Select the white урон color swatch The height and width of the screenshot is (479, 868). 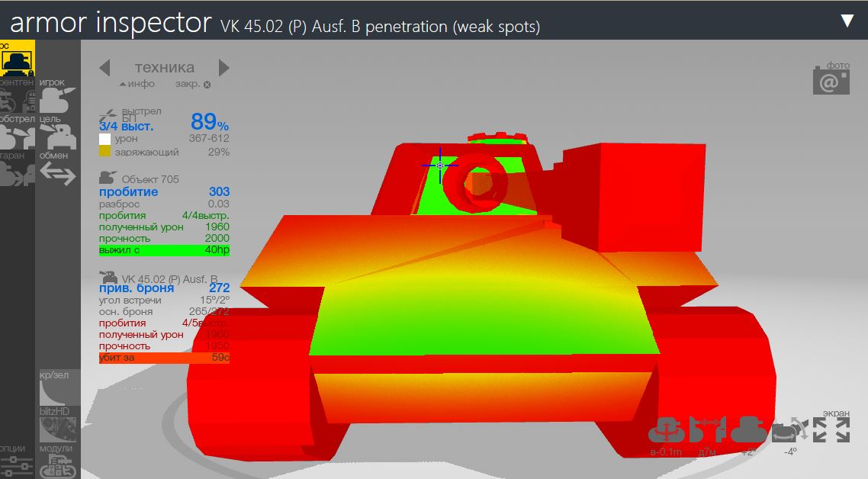[104, 139]
